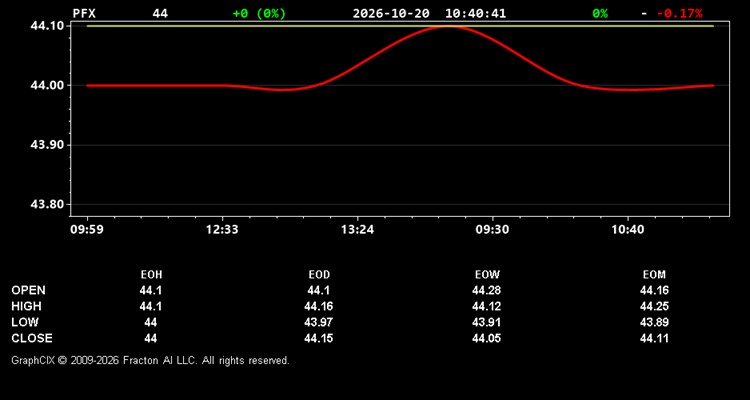Click the 09:59 time axis label
Screen dimensions: 750x400
point(87,230)
